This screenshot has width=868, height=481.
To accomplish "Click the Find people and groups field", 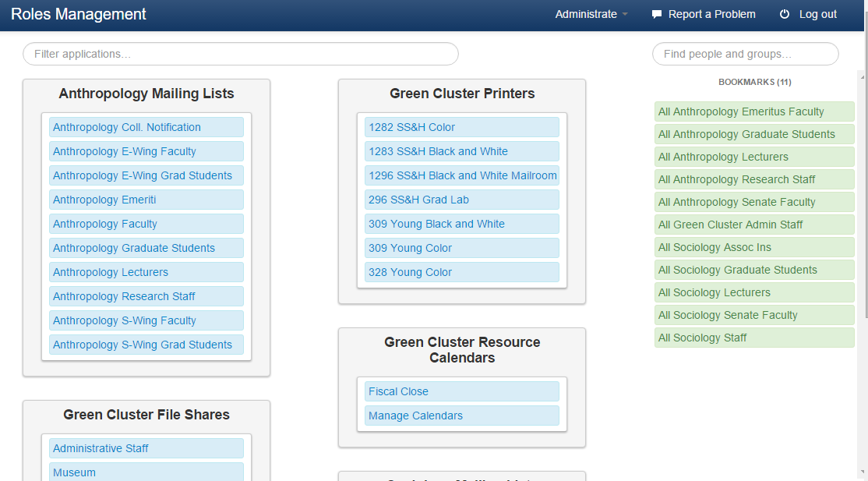I will coord(745,54).
